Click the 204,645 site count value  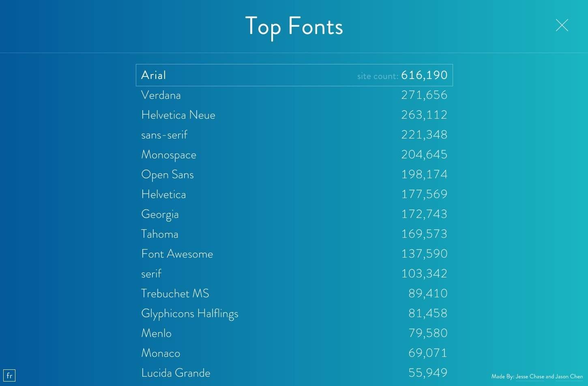point(424,154)
